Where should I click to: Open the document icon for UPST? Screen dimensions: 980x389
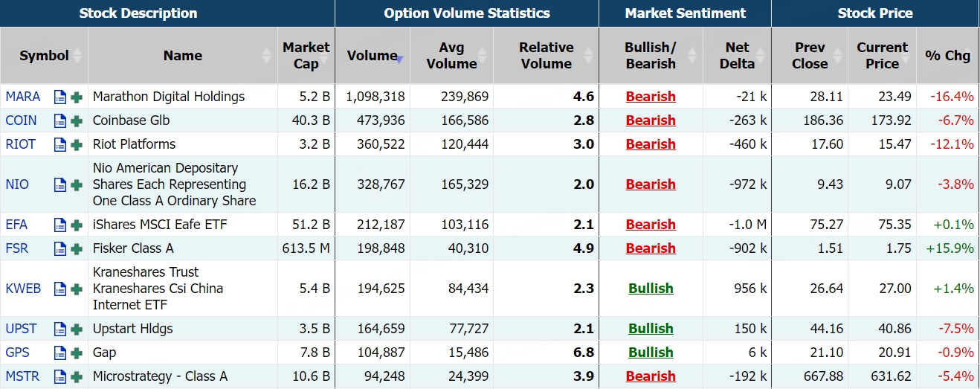pos(60,329)
